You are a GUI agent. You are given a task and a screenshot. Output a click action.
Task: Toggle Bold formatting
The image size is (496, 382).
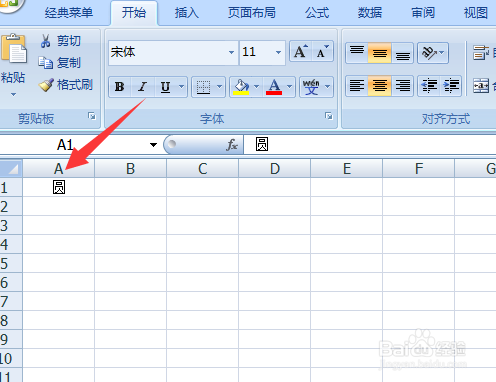120,87
